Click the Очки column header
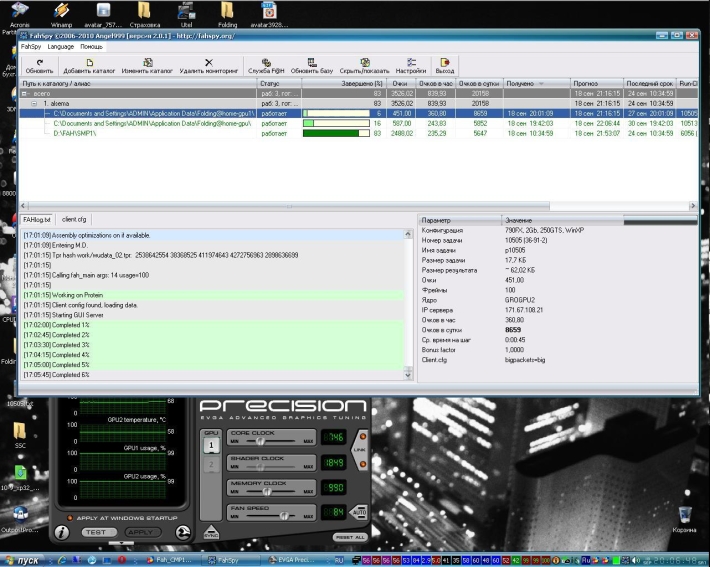 pyautogui.click(x=401, y=84)
